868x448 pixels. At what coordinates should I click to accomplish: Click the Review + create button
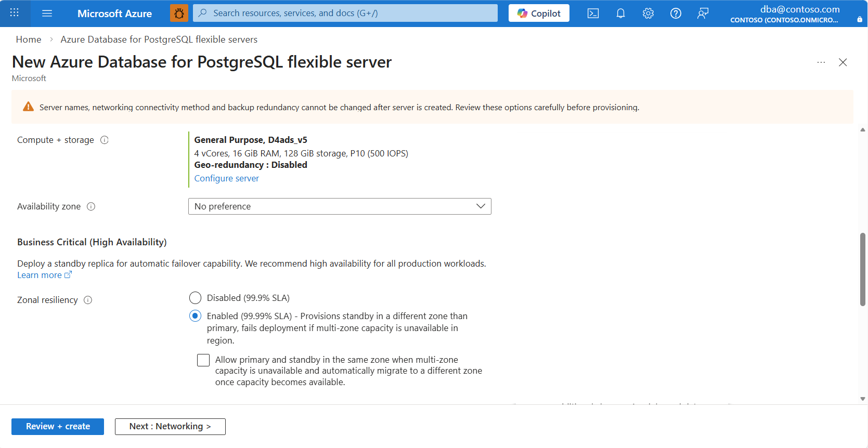58,427
